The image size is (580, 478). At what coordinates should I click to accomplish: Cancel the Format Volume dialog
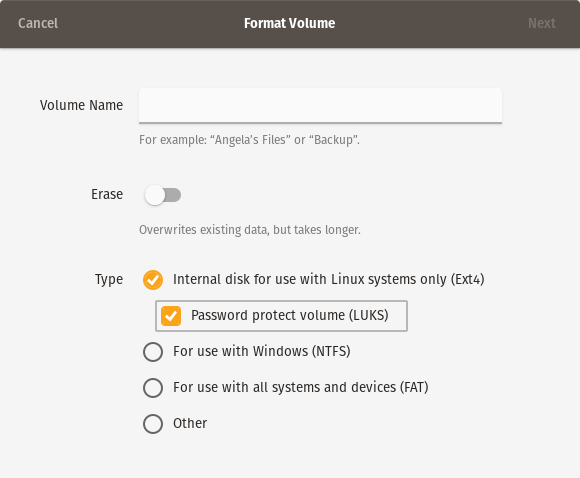coord(38,23)
